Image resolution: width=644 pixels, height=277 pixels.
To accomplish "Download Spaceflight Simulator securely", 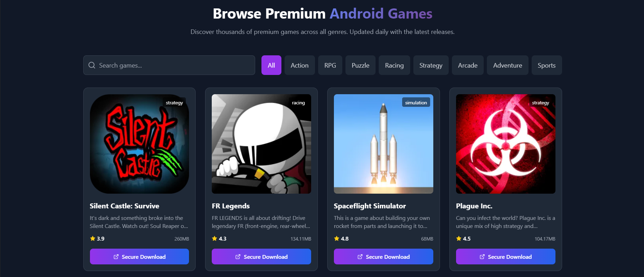I will pyautogui.click(x=383, y=257).
